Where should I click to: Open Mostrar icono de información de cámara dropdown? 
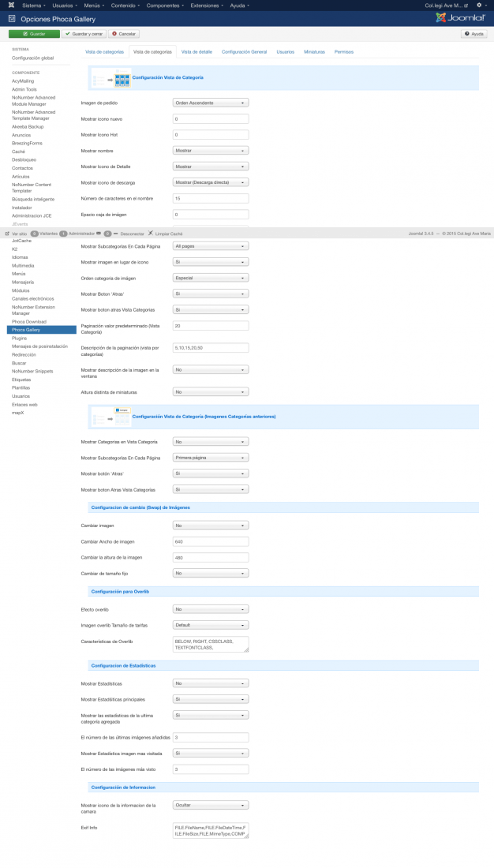[211, 806]
